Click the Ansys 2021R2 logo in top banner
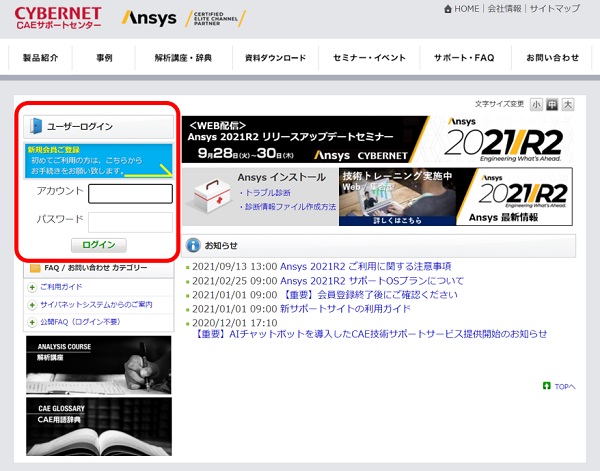 click(x=504, y=140)
